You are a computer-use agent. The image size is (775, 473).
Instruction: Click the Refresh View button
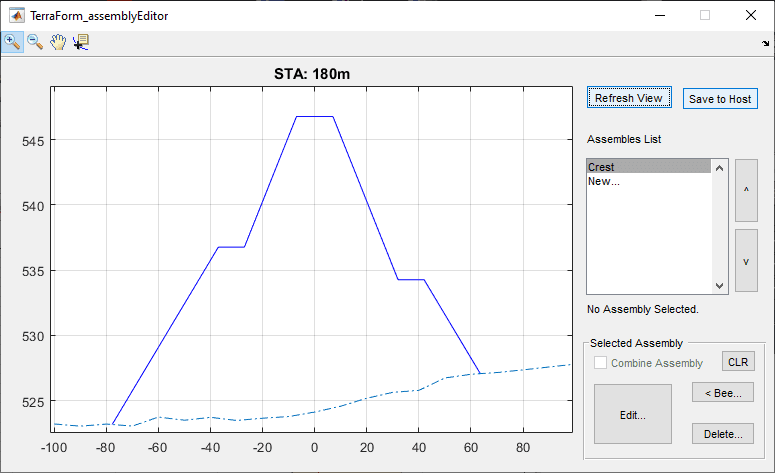(628, 98)
